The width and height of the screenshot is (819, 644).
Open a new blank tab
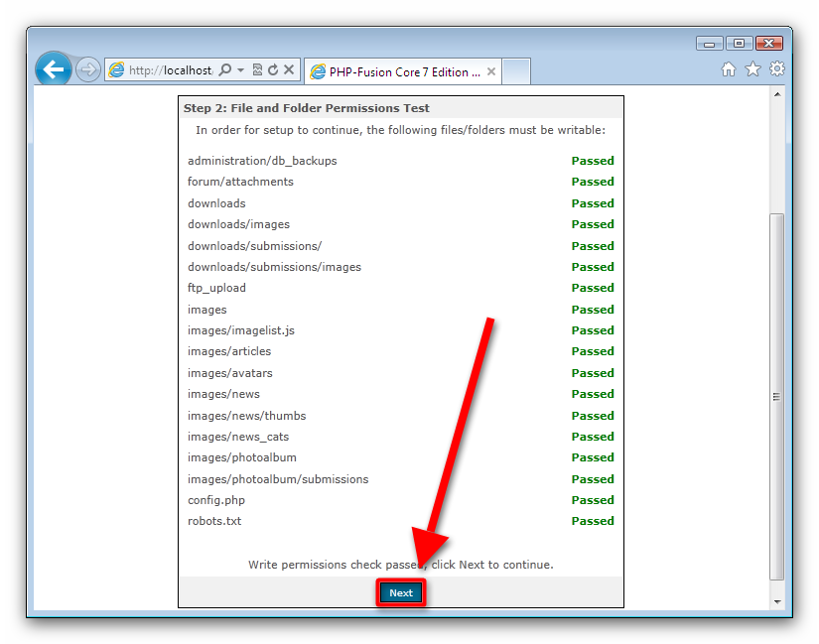(x=517, y=71)
